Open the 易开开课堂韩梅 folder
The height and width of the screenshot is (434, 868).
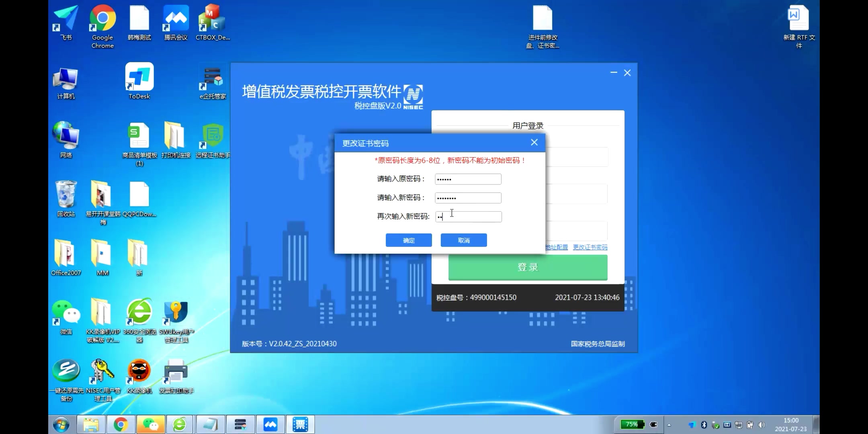[103, 203]
